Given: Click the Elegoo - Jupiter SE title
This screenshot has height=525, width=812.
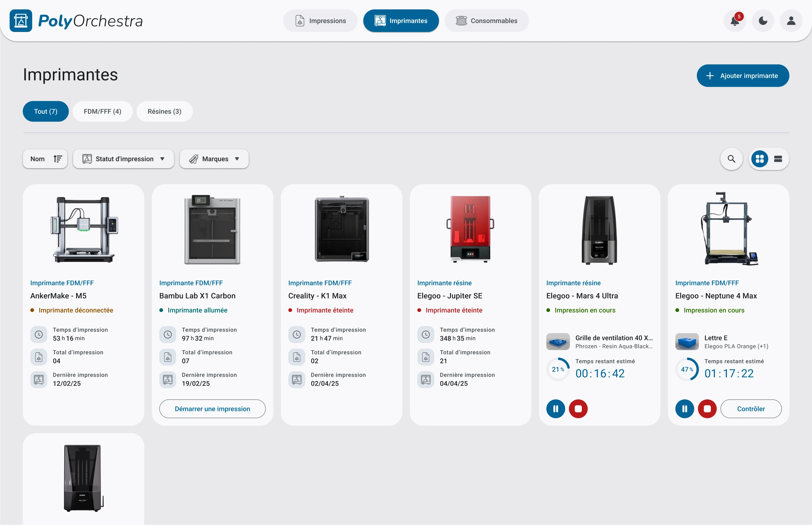Looking at the screenshot, I should 450,296.
